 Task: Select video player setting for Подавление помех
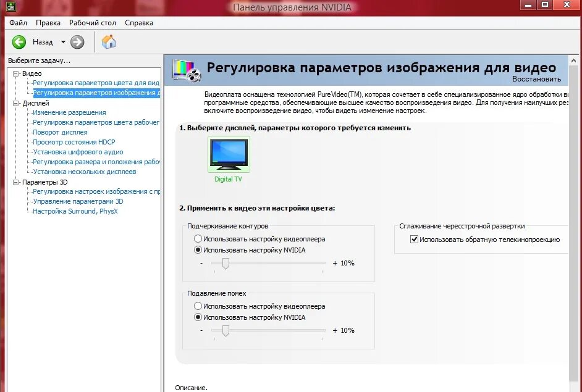coord(198,306)
